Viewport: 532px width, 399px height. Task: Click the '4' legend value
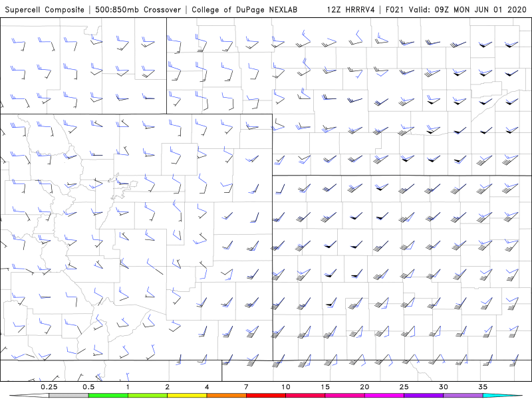coord(207,387)
